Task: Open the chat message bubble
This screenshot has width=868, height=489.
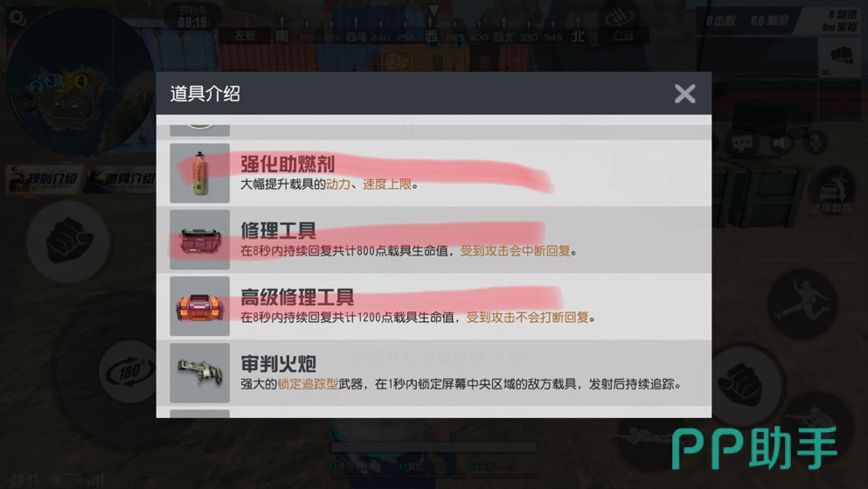Action: (741, 143)
